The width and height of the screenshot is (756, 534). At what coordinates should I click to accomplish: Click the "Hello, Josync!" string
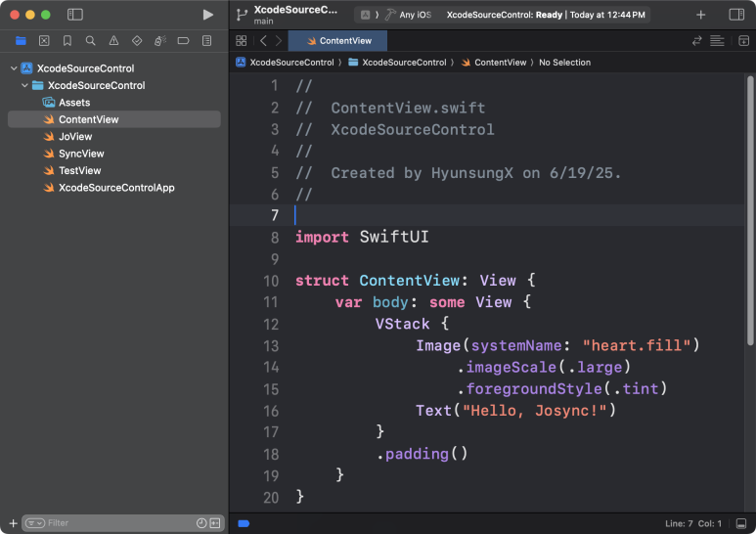tap(535, 411)
